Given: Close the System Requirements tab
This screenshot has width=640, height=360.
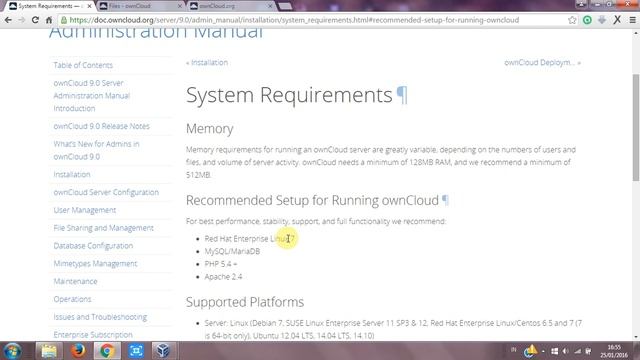Looking at the screenshot, I should pos(89,6).
